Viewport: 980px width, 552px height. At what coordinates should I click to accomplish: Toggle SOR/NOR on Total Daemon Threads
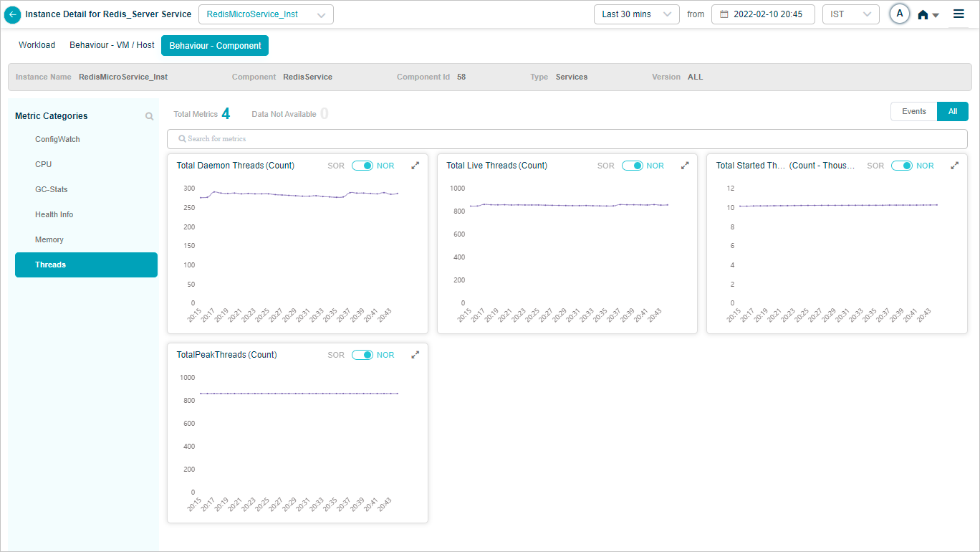(362, 166)
